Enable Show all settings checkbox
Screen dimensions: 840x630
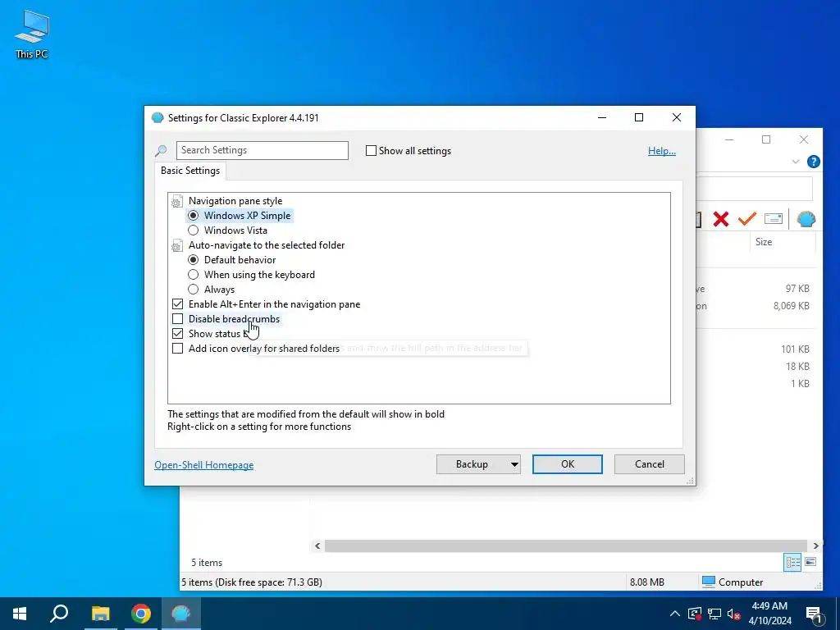tap(371, 151)
